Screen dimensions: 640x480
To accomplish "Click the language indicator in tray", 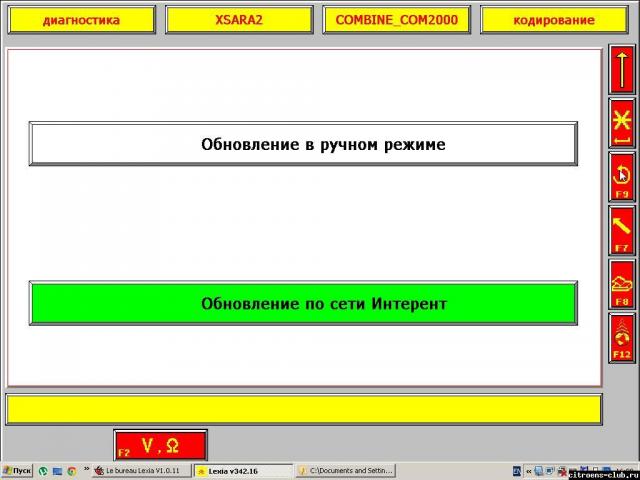I will (517, 471).
